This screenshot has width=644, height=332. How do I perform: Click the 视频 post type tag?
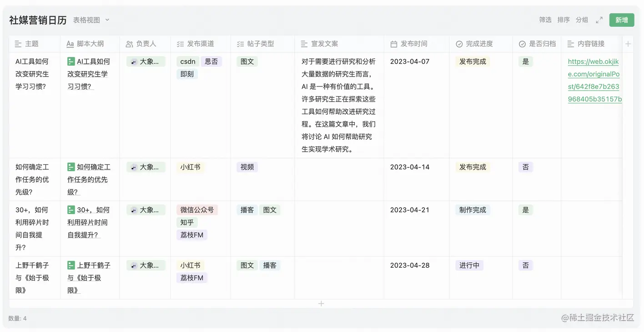[x=247, y=167]
